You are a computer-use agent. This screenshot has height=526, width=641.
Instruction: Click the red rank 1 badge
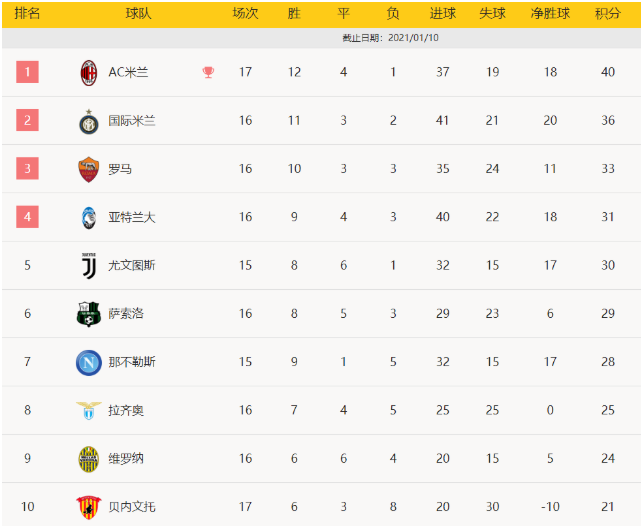coord(28,72)
